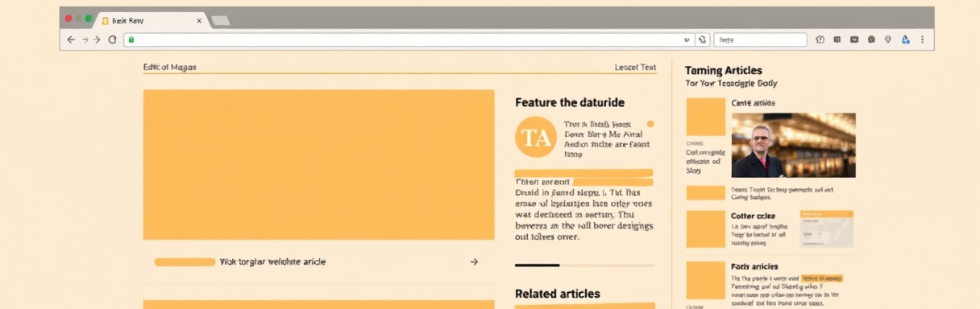Click the arrow at the end of the article row
This screenshot has height=309, width=980.
pyautogui.click(x=474, y=262)
